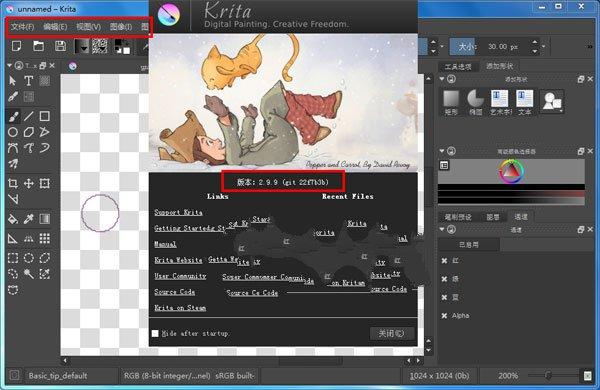Select the Crop tool
Screen dimensions: 600x390
pyautogui.click(x=13, y=183)
